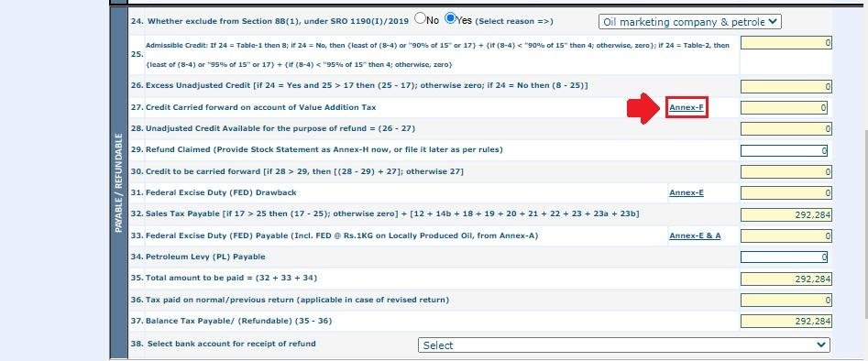Click label 'Federal Excise Duty (FED) Drawback'
The height and width of the screenshot is (361, 868).
221,192
